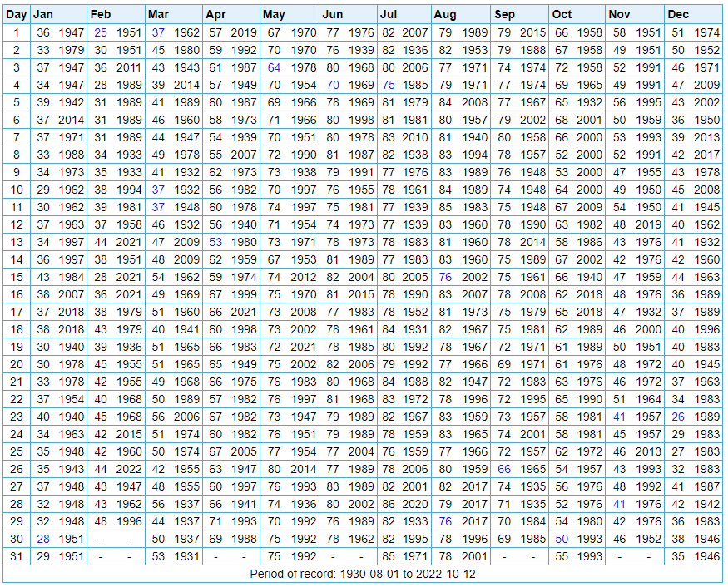Screen dimensions: 728x587
Task: Select year 2022 in February row 26
Action: (128, 469)
